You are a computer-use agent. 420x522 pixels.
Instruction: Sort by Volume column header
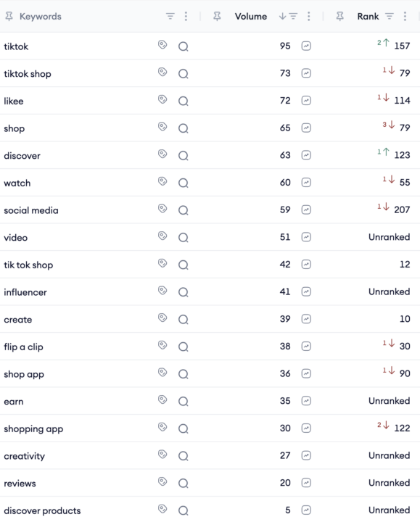pos(251,16)
